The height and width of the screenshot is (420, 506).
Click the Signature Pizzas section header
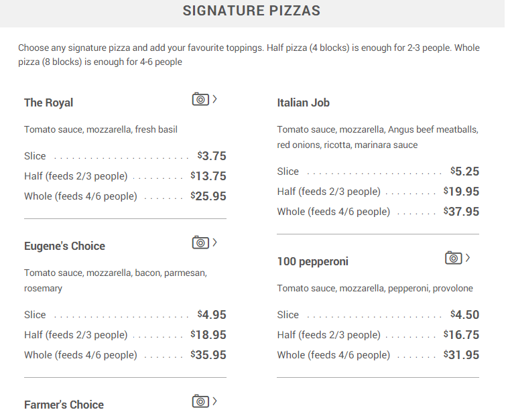(x=252, y=11)
